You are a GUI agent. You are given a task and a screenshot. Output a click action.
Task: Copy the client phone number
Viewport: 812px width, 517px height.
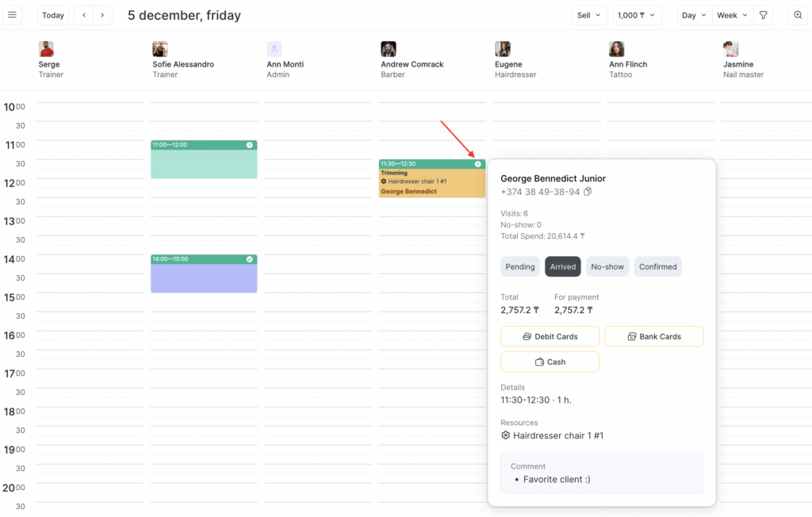click(x=588, y=192)
